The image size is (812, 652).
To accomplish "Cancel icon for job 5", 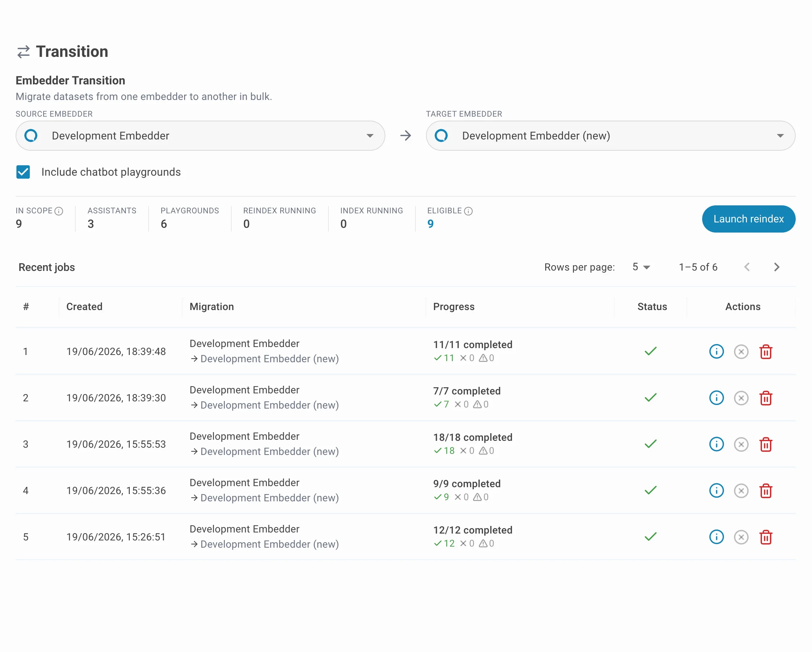I will click(x=741, y=537).
